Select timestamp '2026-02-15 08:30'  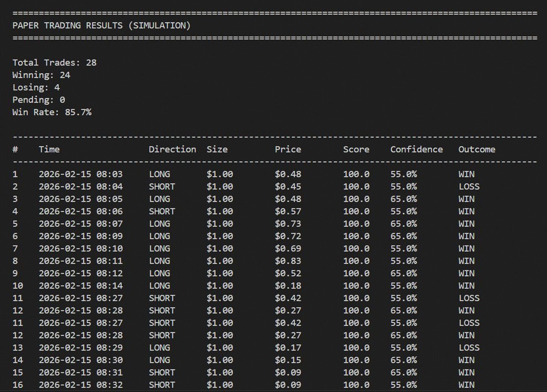pos(81,360)
